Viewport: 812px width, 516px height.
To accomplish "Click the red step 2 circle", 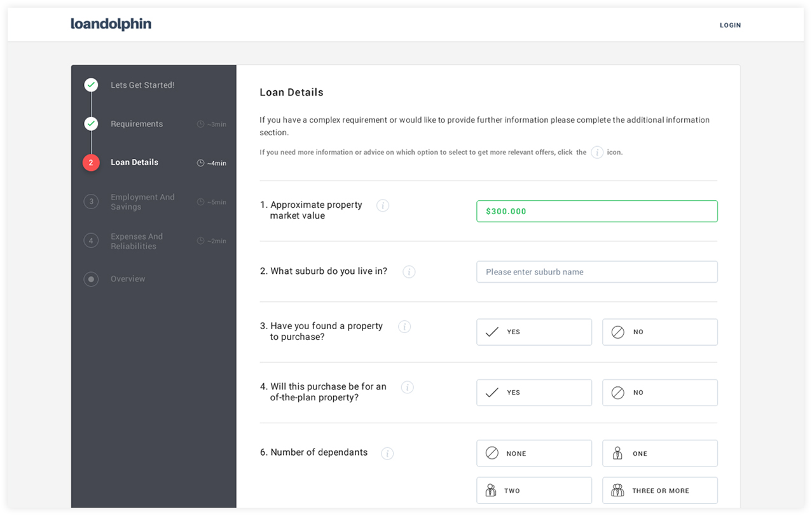I will (91, 163).
